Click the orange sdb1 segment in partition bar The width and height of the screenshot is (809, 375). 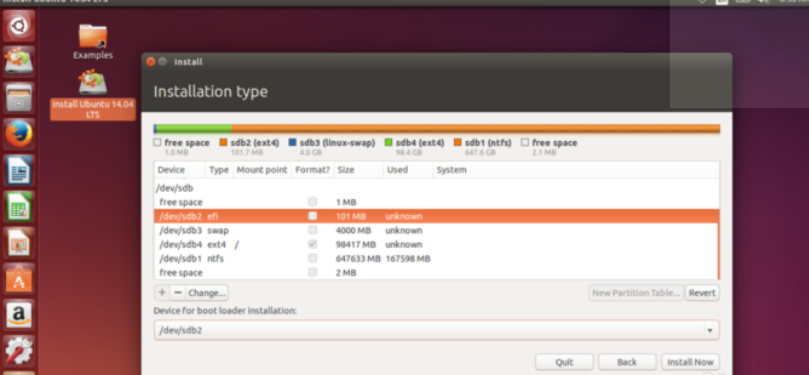(x=475, y=128)
